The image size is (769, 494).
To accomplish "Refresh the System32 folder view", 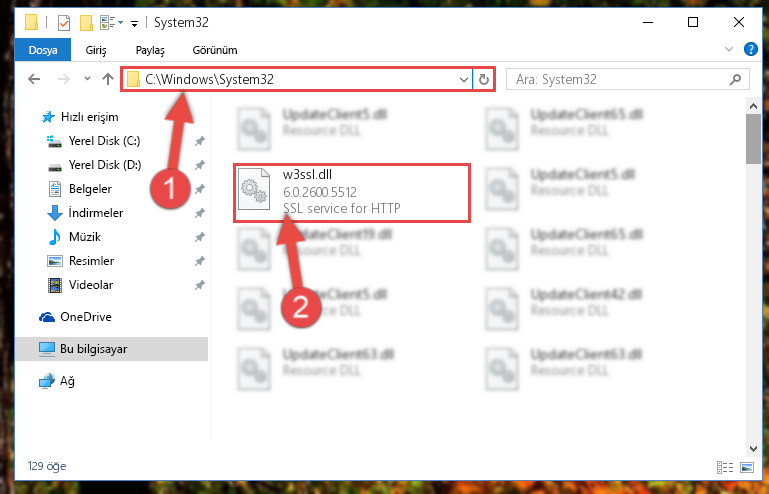I will 484,79.
